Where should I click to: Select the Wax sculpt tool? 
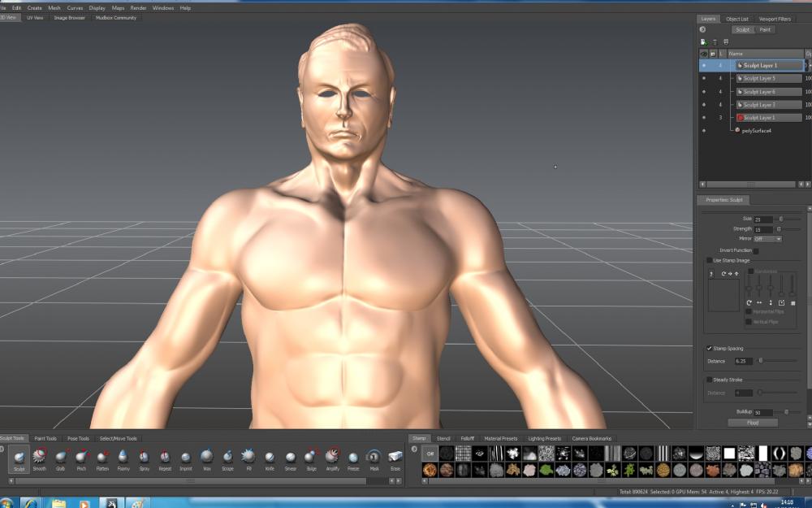206,459
